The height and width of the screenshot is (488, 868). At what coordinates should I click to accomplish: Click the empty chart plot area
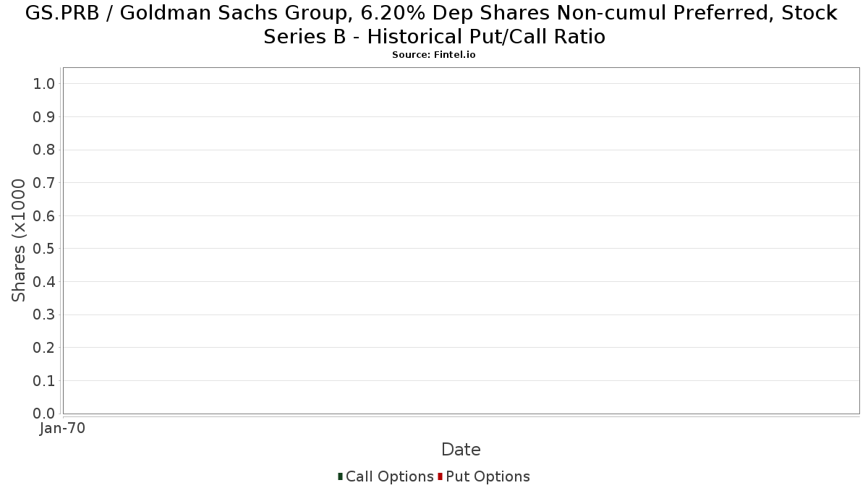point(461,241)
